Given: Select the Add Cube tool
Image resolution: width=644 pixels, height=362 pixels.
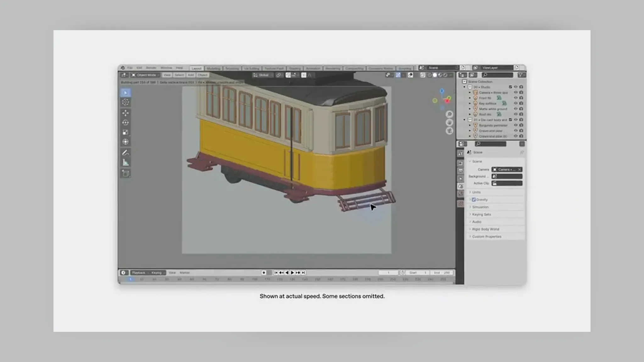Looking at the screenshot, I should coord(125,173).
